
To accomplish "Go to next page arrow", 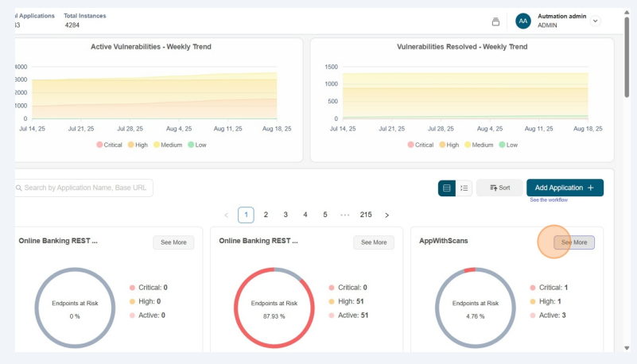I will [x=386, y=215].
